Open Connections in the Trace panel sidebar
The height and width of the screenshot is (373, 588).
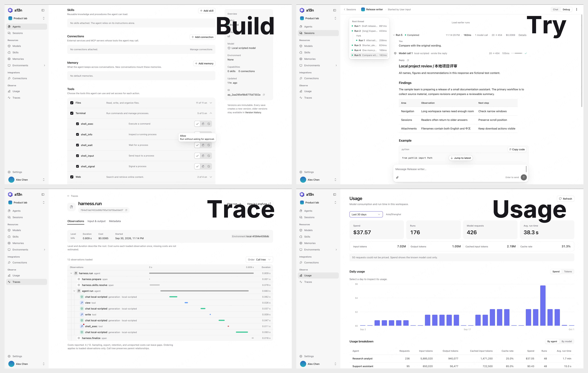coord(27,263)
